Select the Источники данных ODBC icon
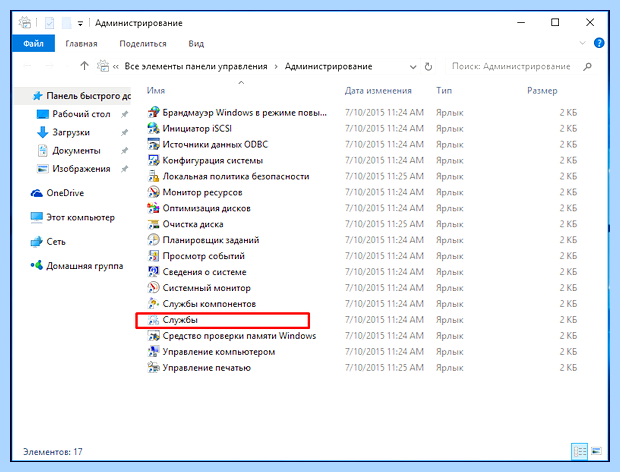The width and height of the screenshot is (620, 472). (x=153, y=144)
